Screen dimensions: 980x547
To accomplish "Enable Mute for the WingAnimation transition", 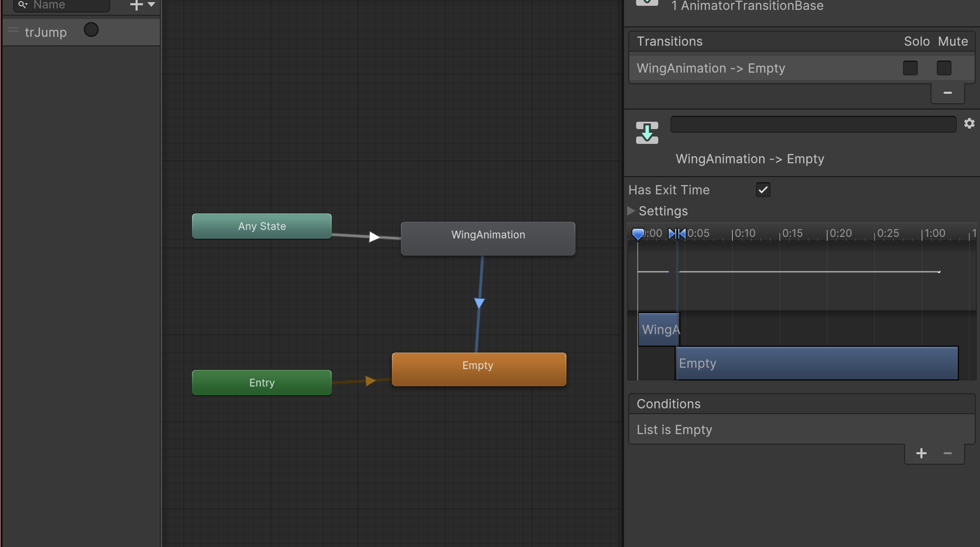I will 944,68.
